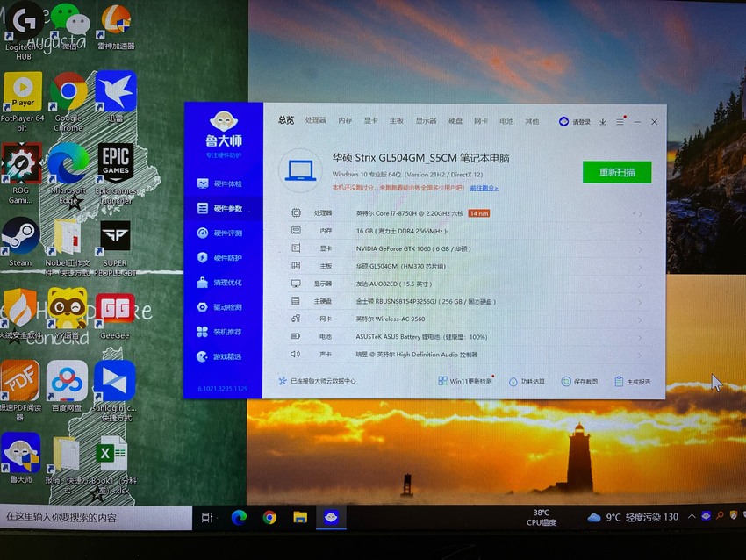The image size is (746, 560).
Task: Switch to the 显示器 top tab
Action: (426, 121)
